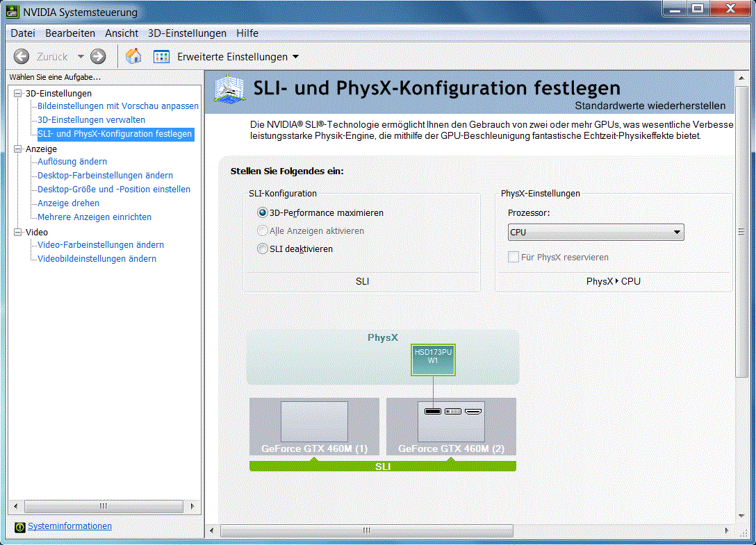Click main pane scroll right arrow
756x545 pixels.
(x=727, y=530)
